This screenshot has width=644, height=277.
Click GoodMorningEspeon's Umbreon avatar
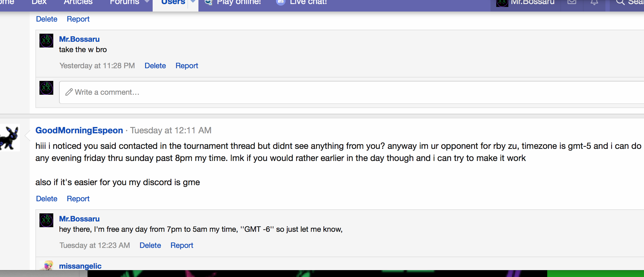pos(10,138)
